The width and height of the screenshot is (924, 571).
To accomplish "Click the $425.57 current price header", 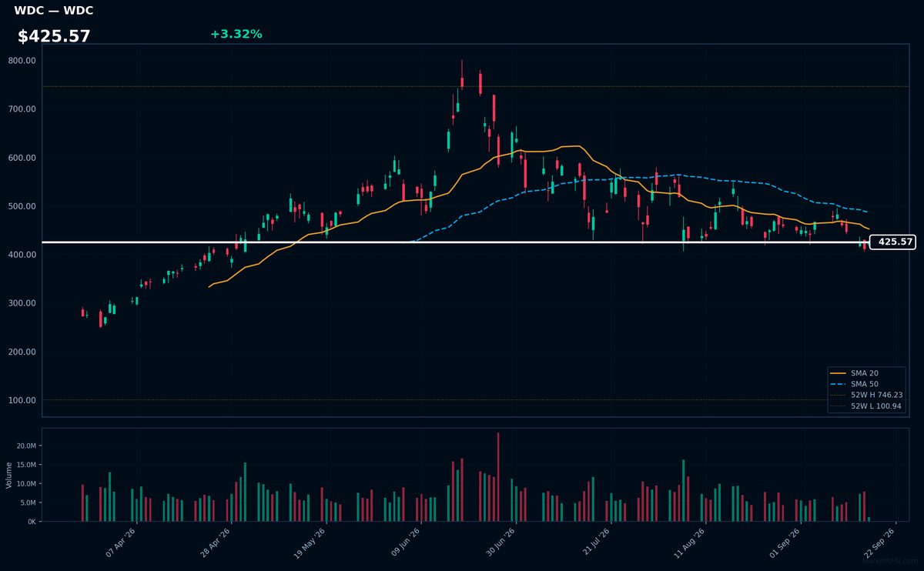I will coord(54,36).
